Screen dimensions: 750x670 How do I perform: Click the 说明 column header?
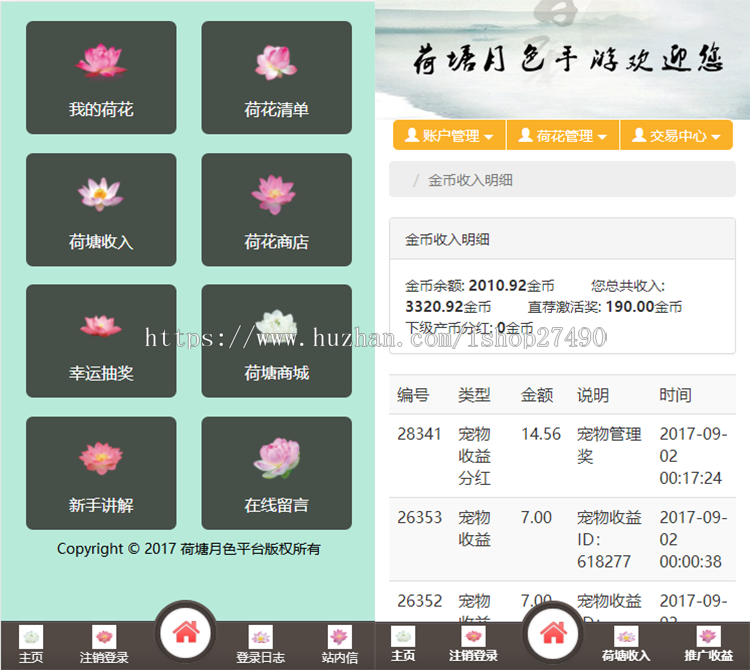coord(593,395)
